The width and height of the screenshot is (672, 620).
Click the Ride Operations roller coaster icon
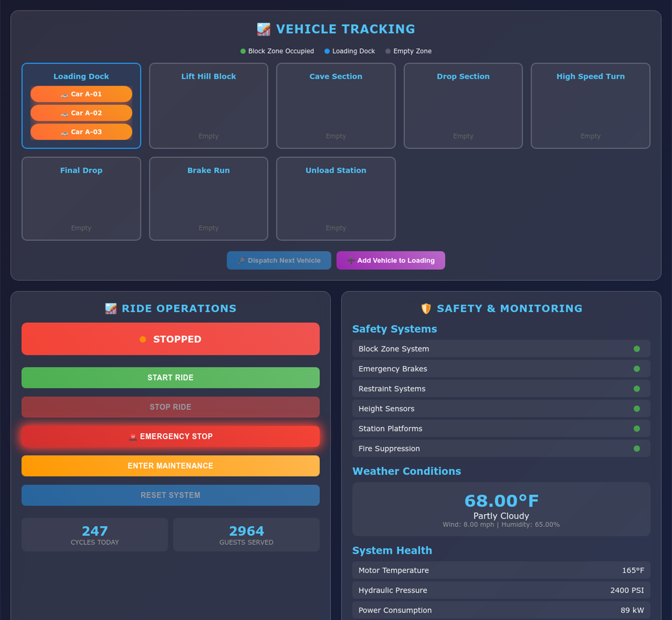[x=111, y=309]
